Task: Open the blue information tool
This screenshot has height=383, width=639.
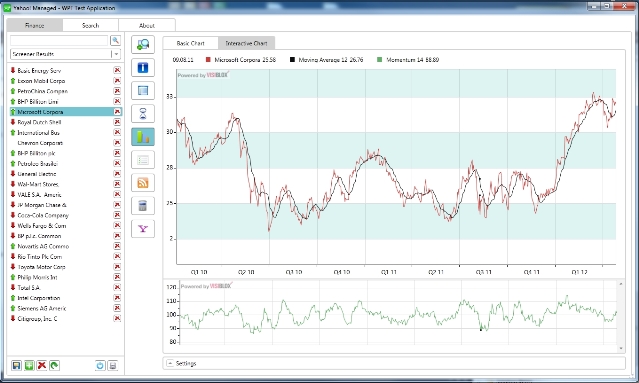Action: pos(143,68)
